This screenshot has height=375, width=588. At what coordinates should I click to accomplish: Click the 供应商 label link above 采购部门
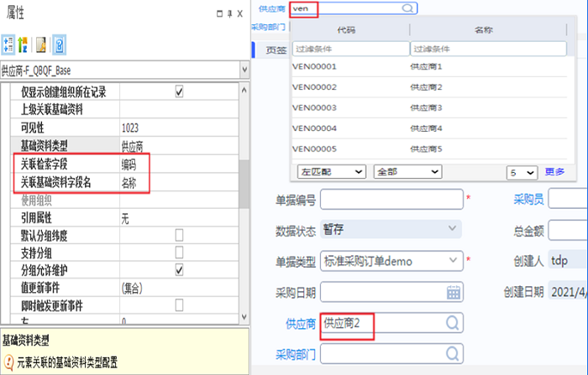pyautogui.click(x=301, y=324)
